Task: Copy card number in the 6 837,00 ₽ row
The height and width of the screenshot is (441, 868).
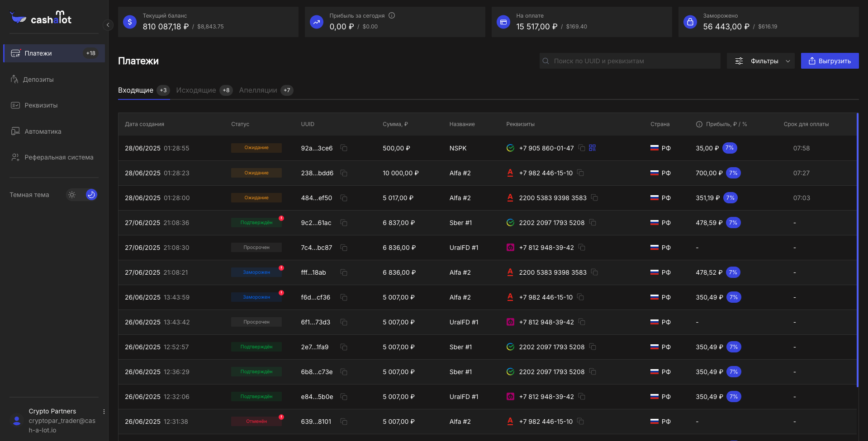Action: tap(593, 223)
